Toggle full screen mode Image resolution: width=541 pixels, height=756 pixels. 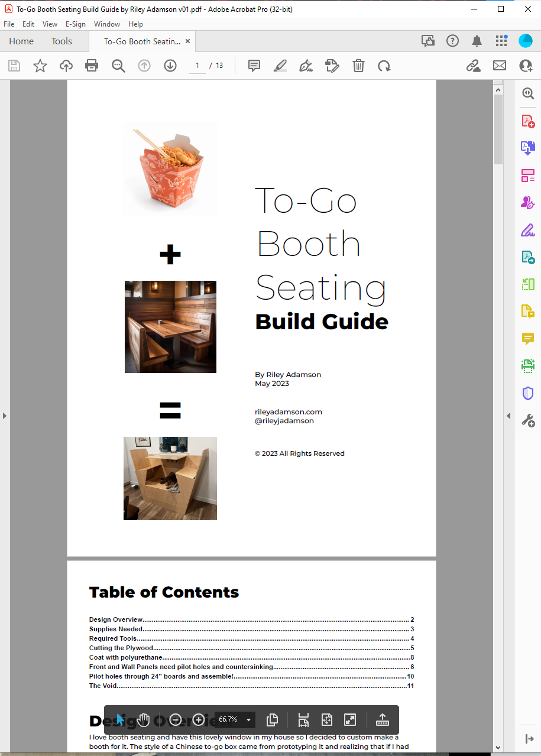pyautogui.click(x=350, y=719)
